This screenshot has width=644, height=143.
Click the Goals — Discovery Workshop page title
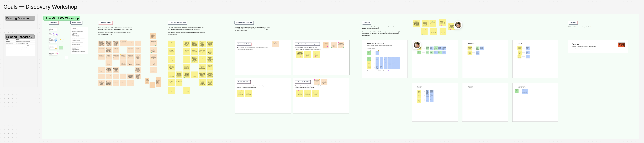pyautogui.click(x=40, y=7)
